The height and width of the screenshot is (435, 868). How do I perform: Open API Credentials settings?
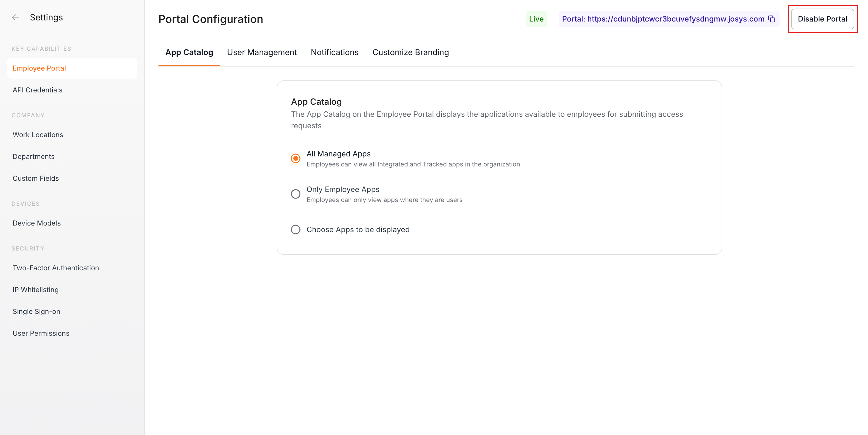click(x=37, y=90)
